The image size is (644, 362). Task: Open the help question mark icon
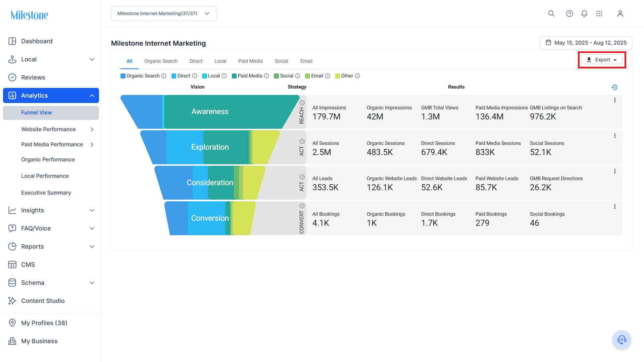569,13
